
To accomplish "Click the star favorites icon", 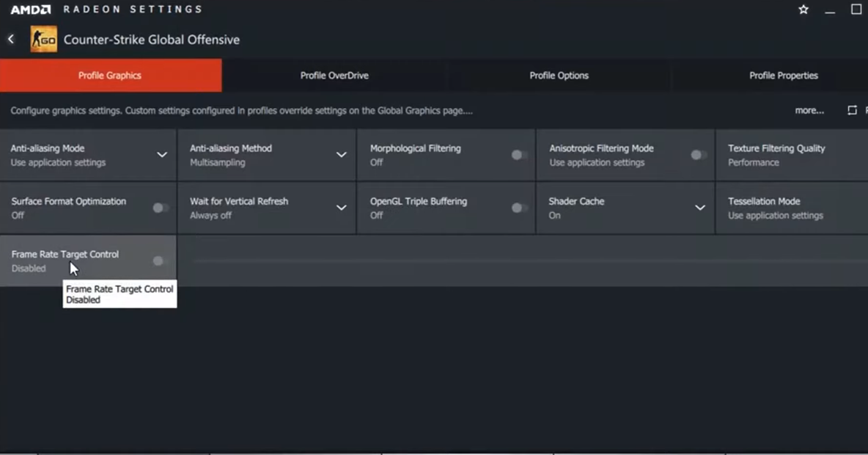I will (x=803, y=10).
